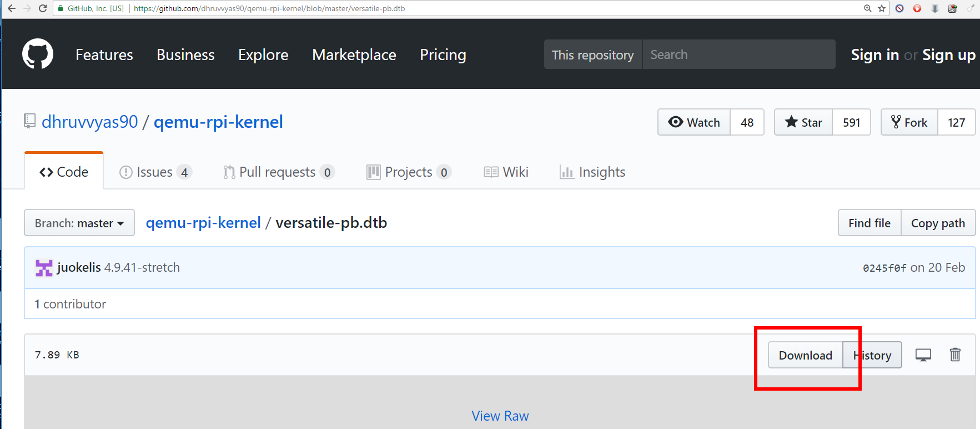Image resolution: width=980 pixels, height=429 pixels.
Task: Click the repository book icon beside dhruvvyas90
Action: point(29,121)
